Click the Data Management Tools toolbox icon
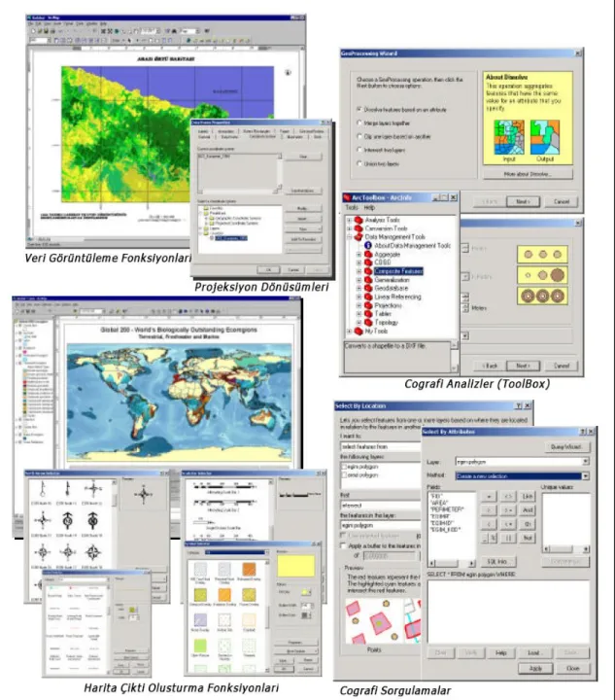The width and height of the screenshot is (615, 700). (359, 236)
